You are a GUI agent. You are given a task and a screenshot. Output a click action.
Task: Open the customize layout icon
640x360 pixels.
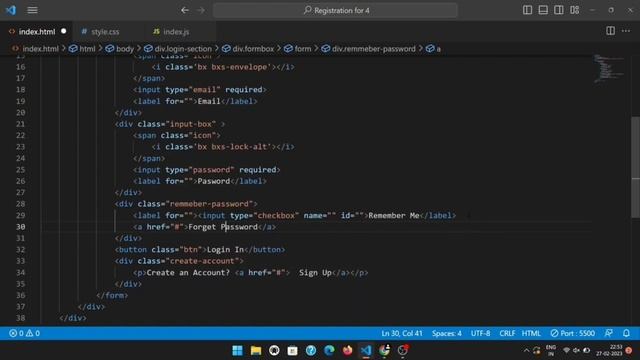[575, 10]
